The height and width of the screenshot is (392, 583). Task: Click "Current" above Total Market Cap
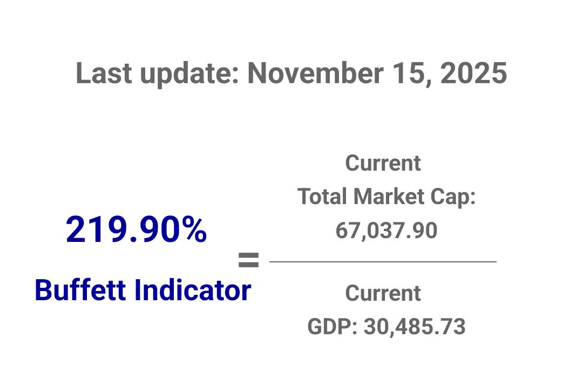383,163
